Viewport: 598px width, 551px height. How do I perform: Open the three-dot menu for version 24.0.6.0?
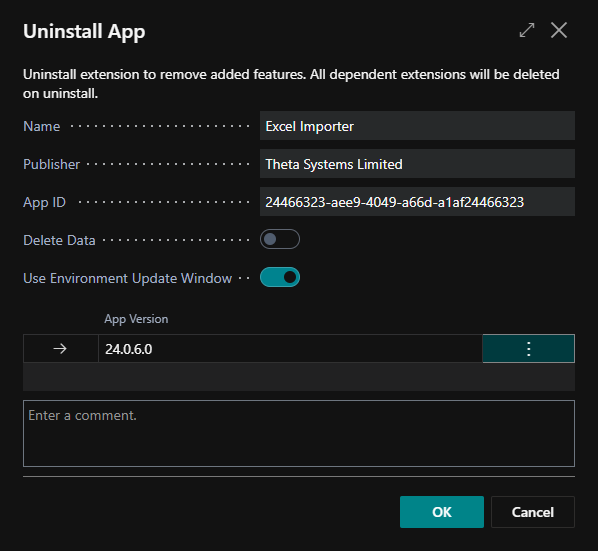click(528, 349)
